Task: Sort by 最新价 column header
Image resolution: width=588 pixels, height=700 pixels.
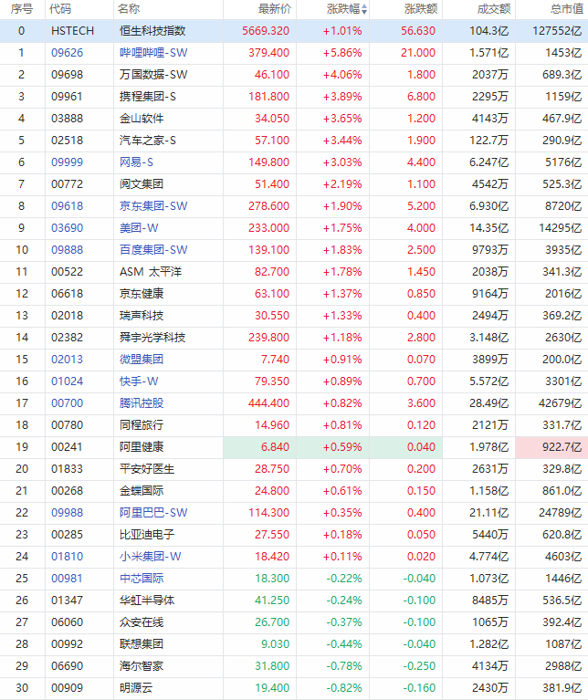Action: [274, 9]
